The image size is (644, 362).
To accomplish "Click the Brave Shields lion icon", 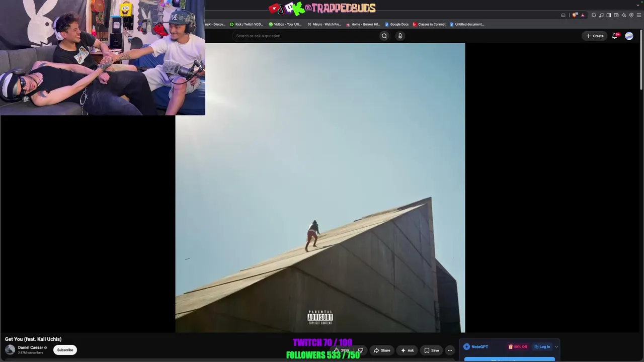I will 575,15.
